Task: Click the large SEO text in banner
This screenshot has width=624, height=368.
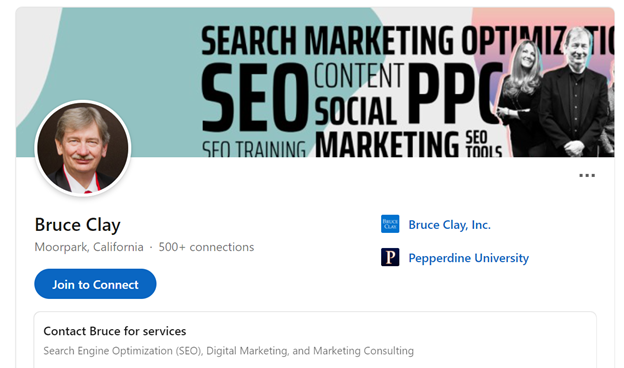Action: (255, 97)
